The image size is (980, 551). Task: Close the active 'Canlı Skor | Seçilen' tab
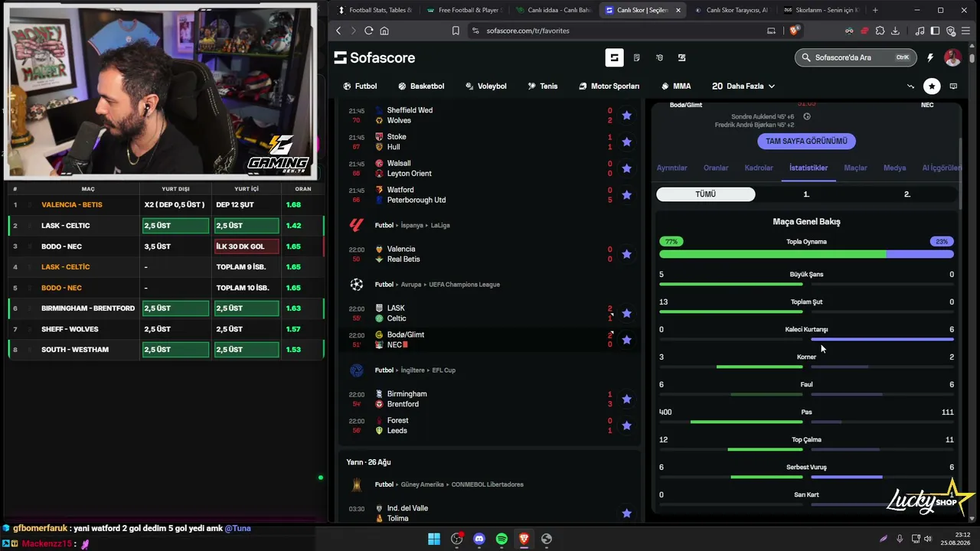(x=678, y=10)
